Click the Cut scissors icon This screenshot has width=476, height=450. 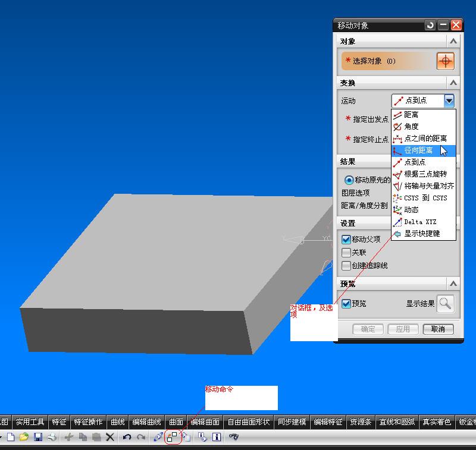click(x=69, y=437)
